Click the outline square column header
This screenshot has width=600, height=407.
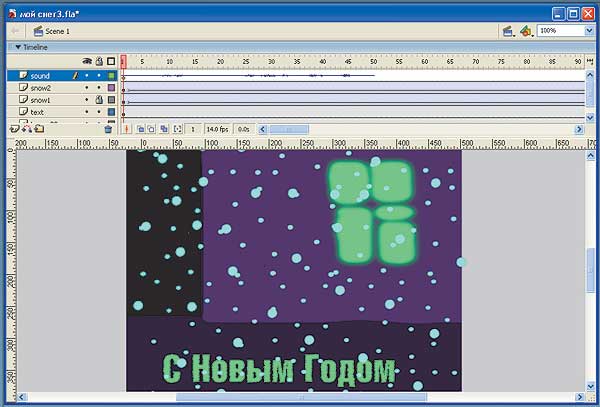click(x=111, y=61)
